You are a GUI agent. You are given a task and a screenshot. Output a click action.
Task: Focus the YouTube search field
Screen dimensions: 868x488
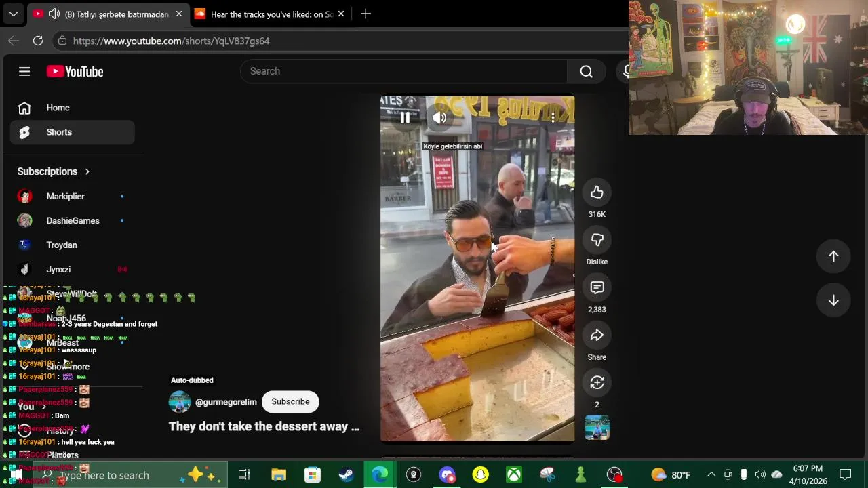(403, 71)
